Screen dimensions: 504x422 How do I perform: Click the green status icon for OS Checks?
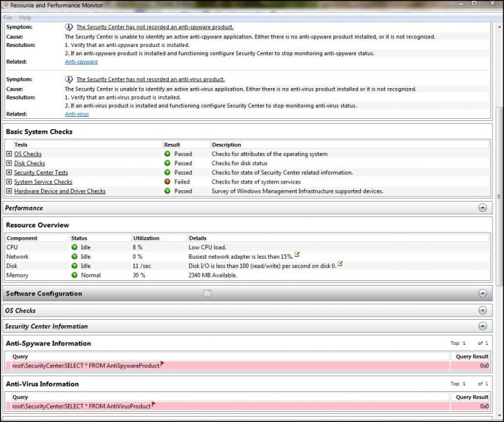(x=167, y=154)
